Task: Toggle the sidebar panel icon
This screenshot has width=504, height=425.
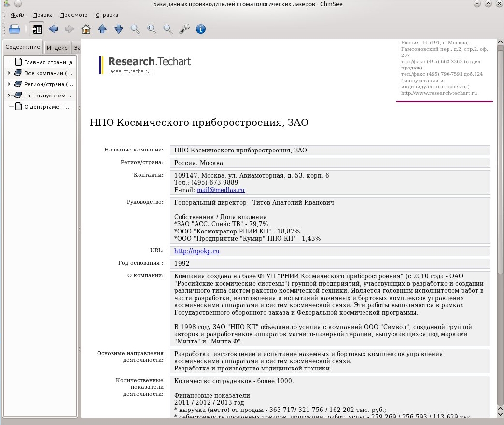Action: pos(36,29)
